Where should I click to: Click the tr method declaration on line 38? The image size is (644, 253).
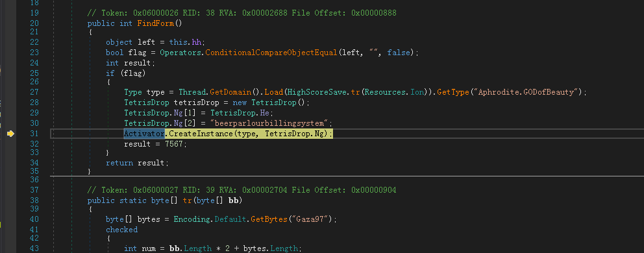(x=188, y=200)
